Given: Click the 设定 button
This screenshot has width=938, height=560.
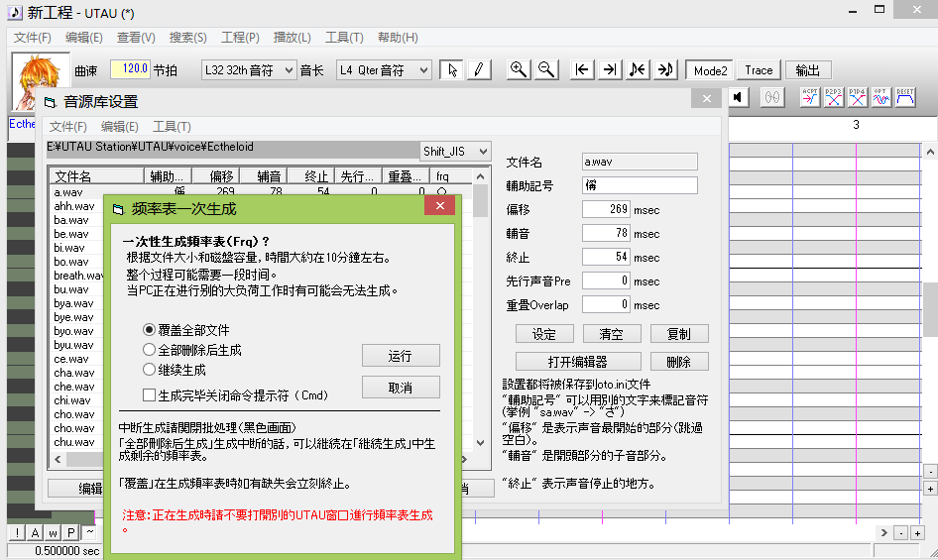Looking at the screenshot, I should click(x=544, y=334).
